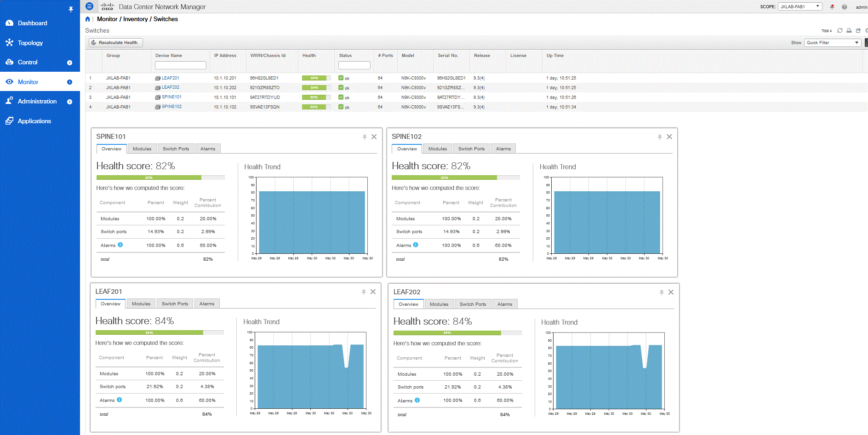This screenshot has width=868, height=435.
Task: Open the Quick Filter dropdown
Action: click(x=832, y=43)
